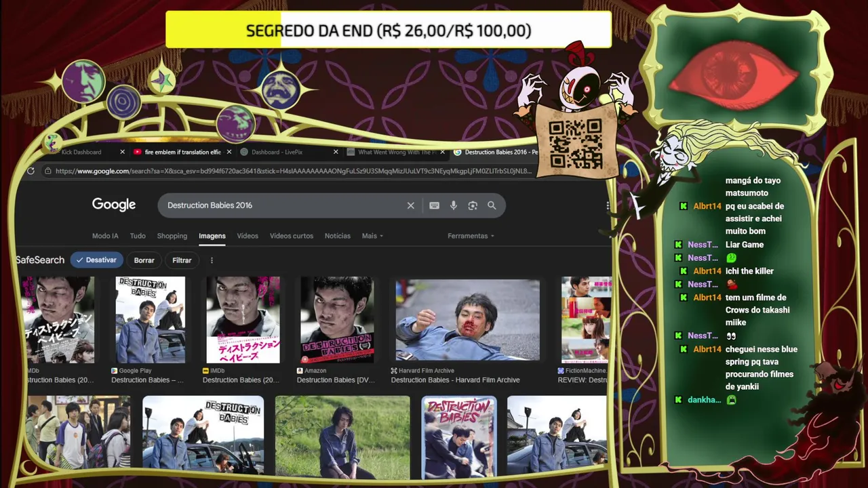Click the Google Play source label

135,371
